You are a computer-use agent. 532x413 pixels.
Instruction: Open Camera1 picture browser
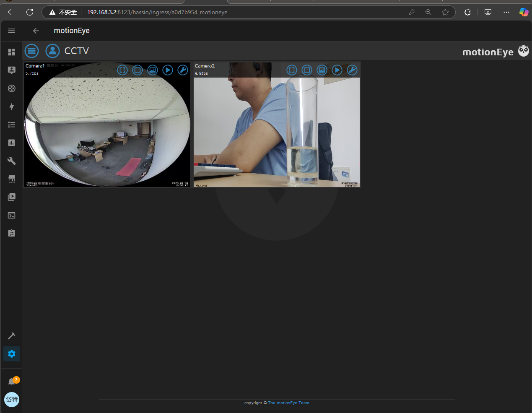(x=153, y=70)
